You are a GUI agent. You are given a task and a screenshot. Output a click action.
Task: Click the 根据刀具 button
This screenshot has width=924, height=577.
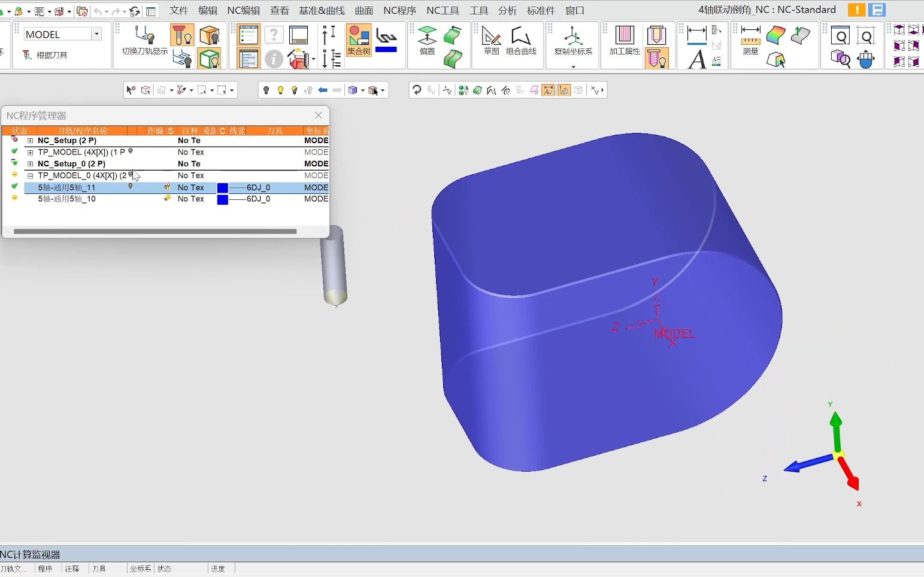coord(46,55)
